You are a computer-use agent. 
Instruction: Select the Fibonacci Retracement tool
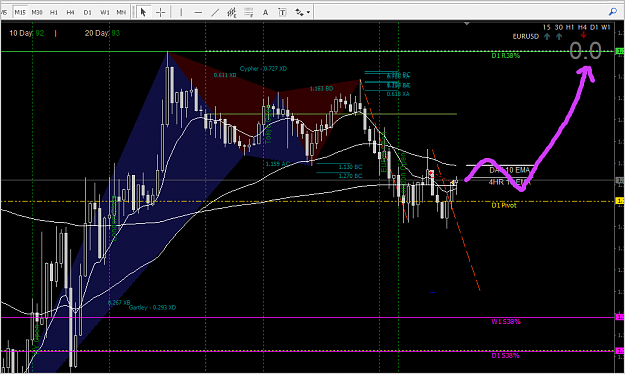[x=249, y=12]
